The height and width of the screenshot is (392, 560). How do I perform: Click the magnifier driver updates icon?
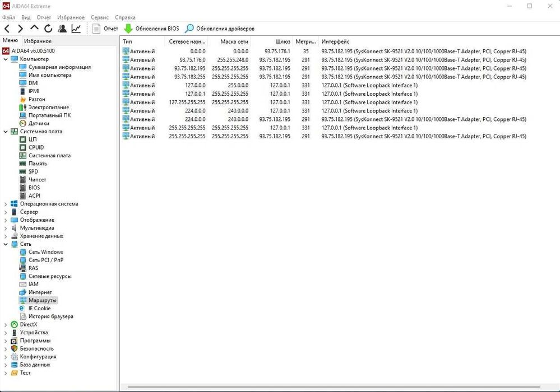(x=189, y=29)
